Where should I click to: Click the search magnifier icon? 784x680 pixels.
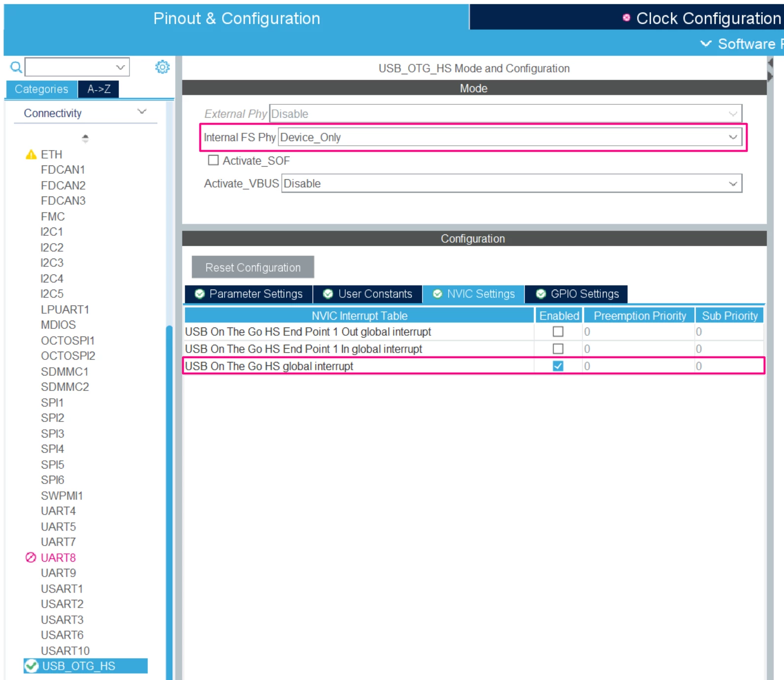(x=16, y=67)
